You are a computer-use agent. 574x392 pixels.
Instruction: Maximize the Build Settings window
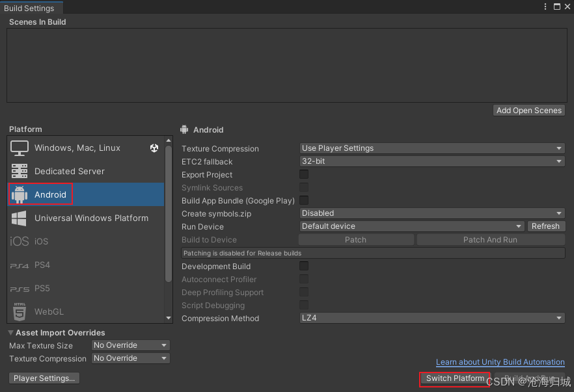coord(557,7)
